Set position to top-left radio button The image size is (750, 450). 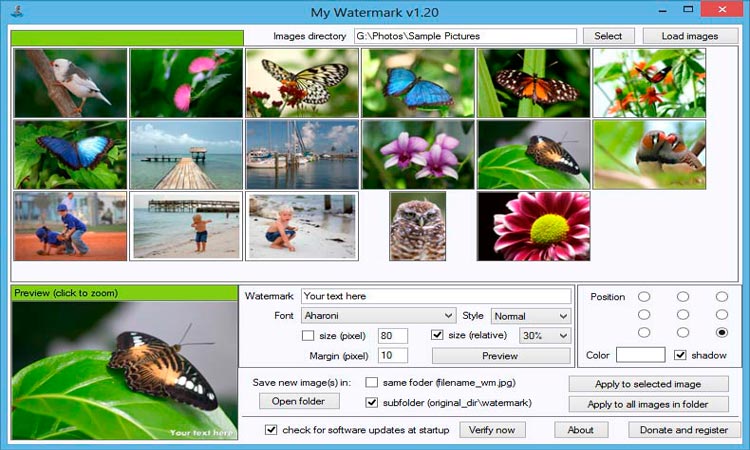click(644, 297)
